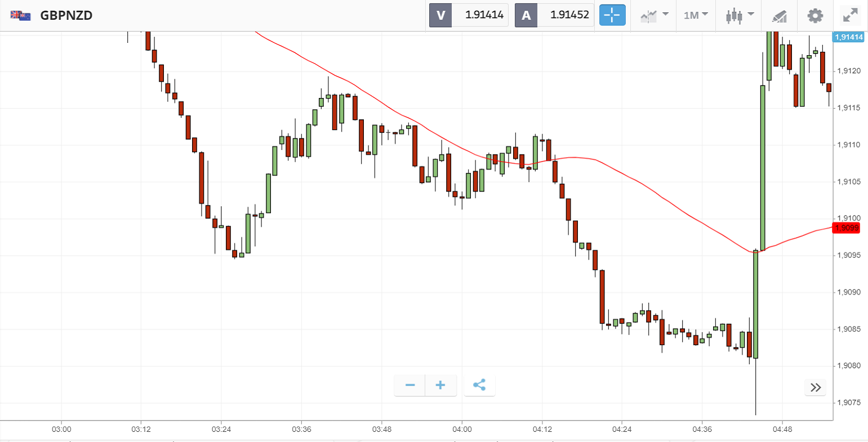
Task: Open the drawing tools pencil icon
Action: pos(779,16)
